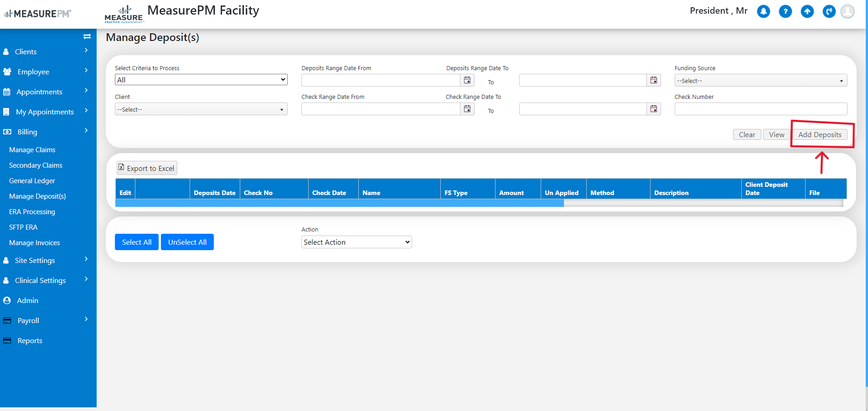The height and width of the screenshot is (411, 868).
Task: Toggle the sidebar collapse arrows icon
Action: click(87, 36)
